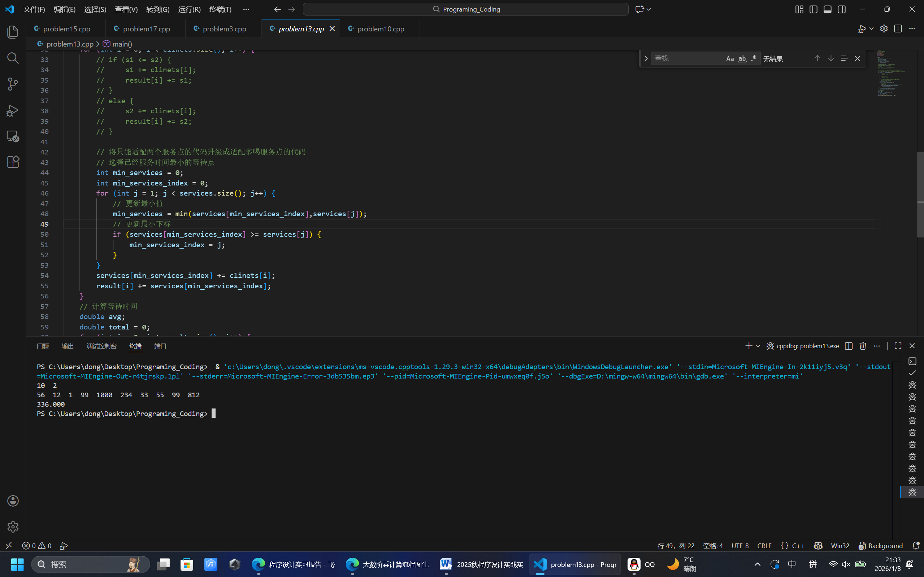Switch to the problem10.cpp tab

[380, 29]
